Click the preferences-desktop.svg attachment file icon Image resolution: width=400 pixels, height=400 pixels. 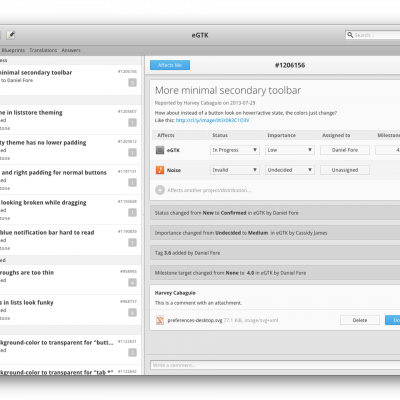(x=160, y=320)
